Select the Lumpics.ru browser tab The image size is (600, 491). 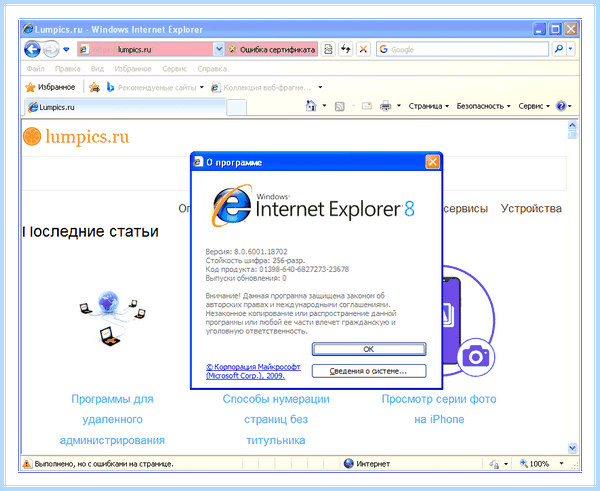(x=126, y=107)
